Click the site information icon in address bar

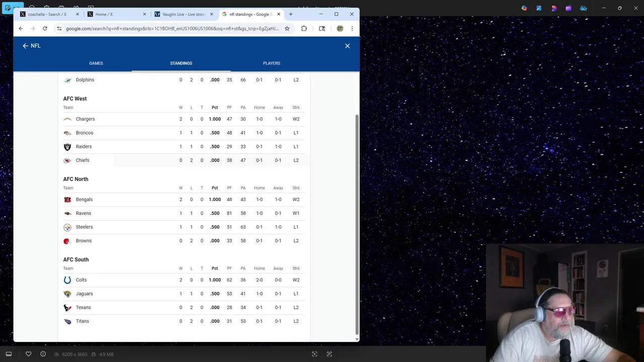click(x=59, y=29)
